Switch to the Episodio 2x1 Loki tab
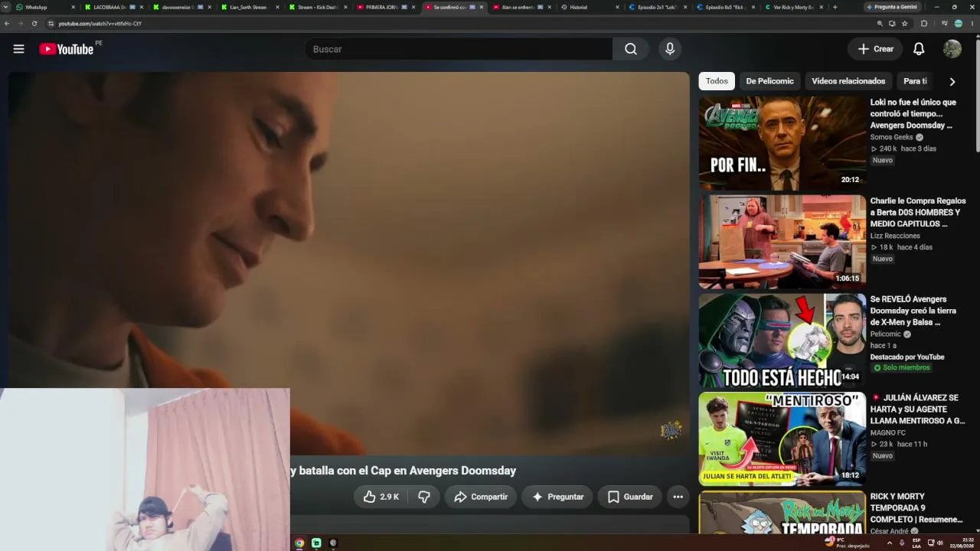This screenshot has height=551, width=980. [x=657, y=7]
